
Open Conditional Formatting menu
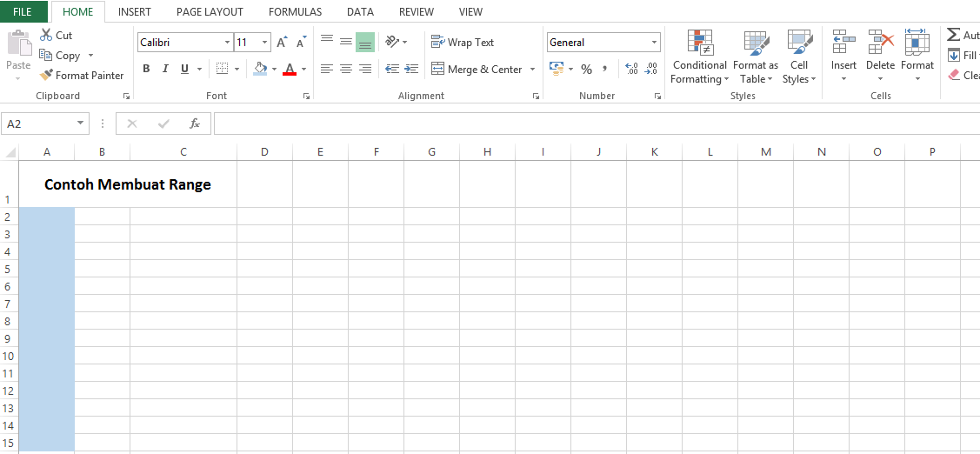click(699, 57)
